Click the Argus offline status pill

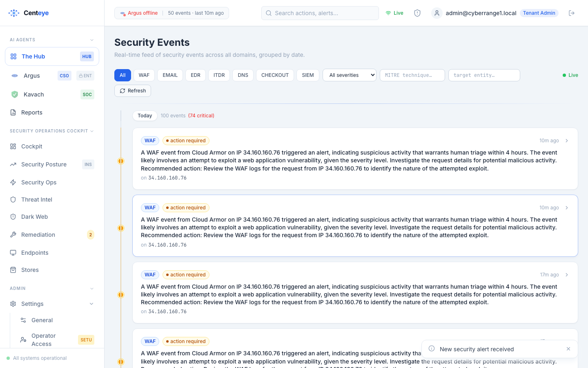[x=139, y=13]
